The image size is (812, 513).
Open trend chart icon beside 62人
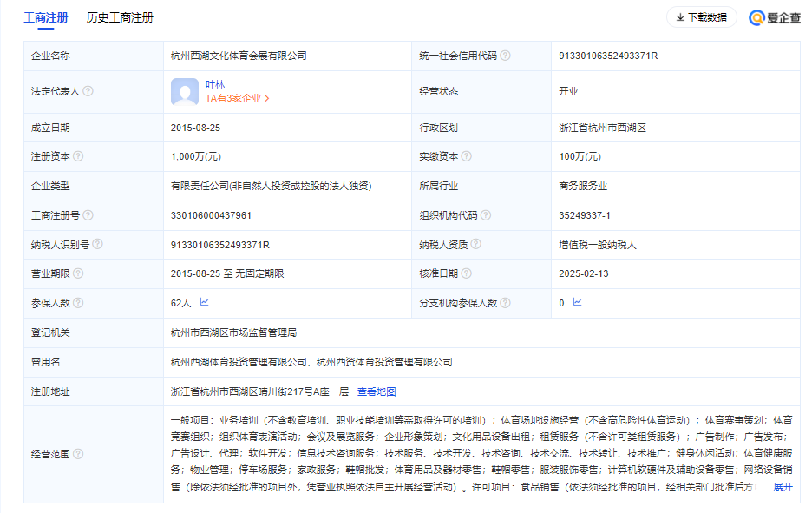coord(204,302)
